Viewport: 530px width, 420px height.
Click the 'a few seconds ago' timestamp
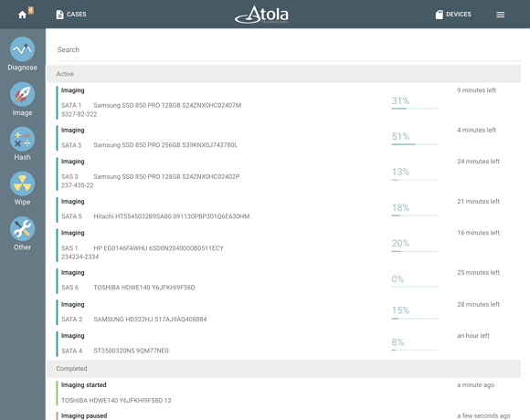point(483,415)
